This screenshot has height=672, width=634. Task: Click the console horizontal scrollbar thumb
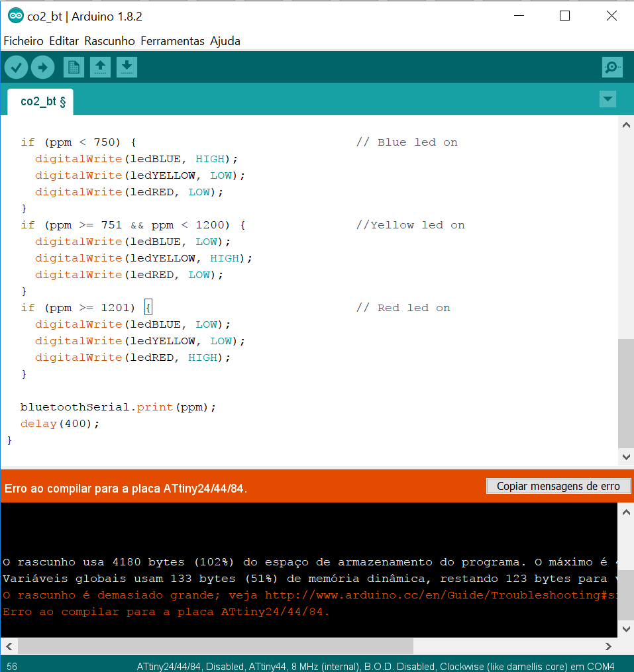[215, 646]
